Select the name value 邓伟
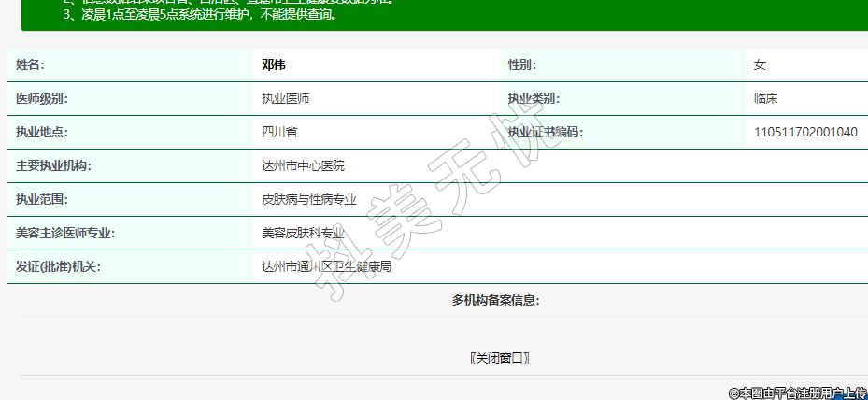 point(274,64)
